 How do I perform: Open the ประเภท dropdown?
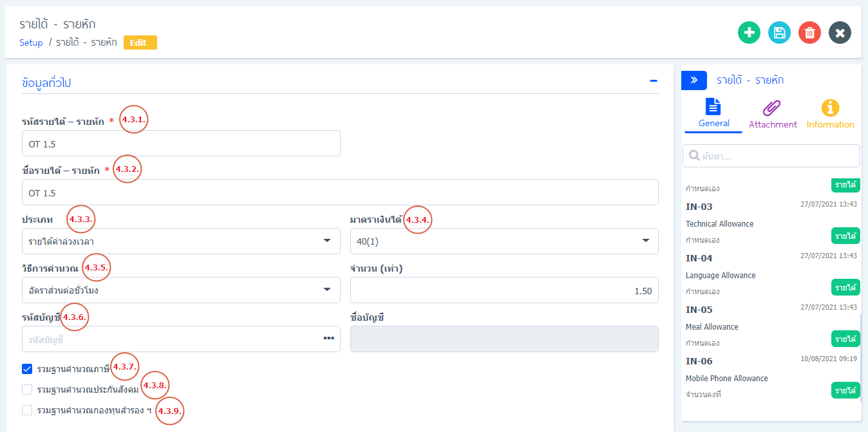[180, 241]
